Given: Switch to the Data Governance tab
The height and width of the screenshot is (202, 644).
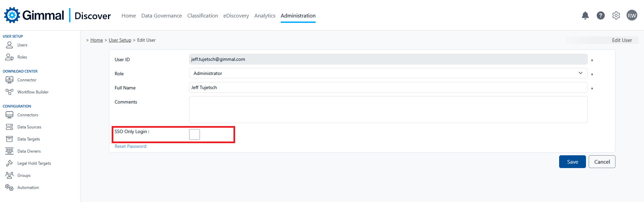Looking at the screenshot, I should [x=161, y=16].
